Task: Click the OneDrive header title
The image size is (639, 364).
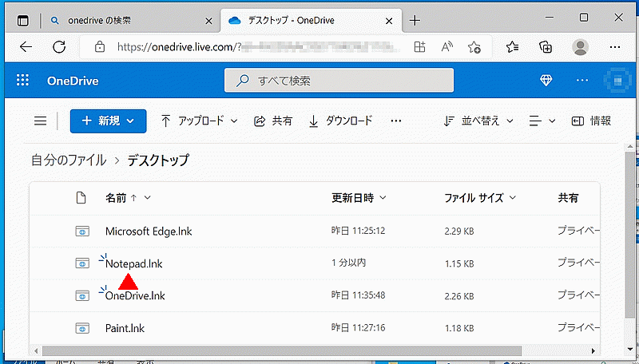Action: (73, 81)
